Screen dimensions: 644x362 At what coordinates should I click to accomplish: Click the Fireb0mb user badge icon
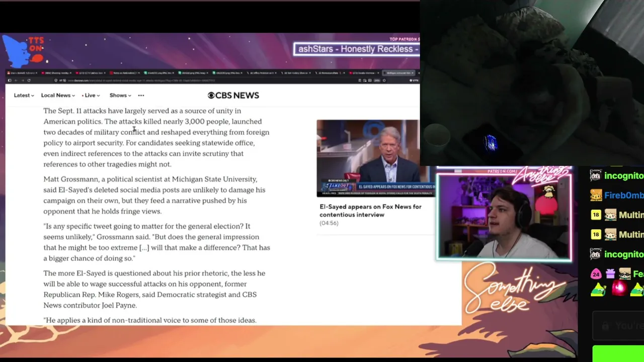(596, 196)
